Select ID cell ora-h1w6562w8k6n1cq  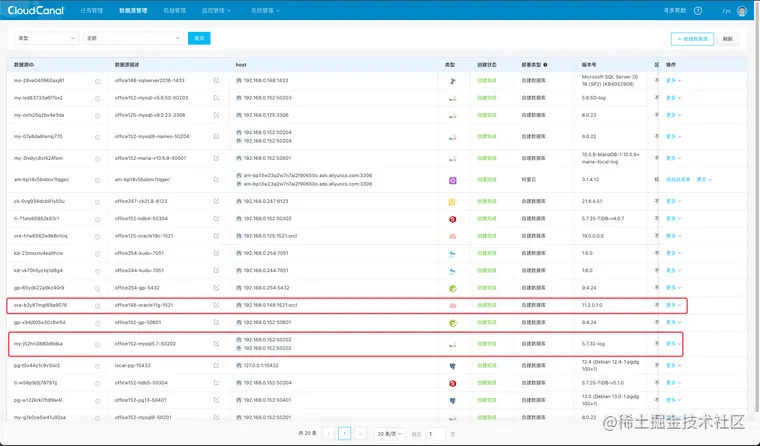pos(41,236)
